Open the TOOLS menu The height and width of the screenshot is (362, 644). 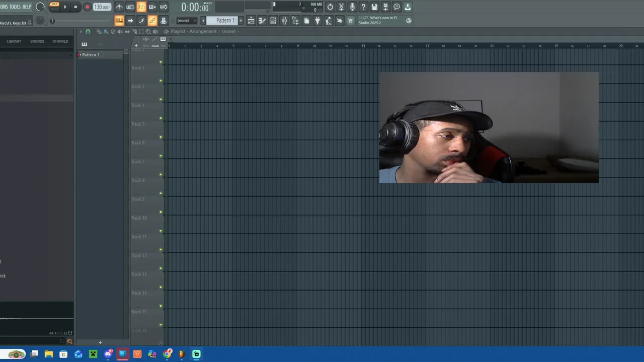click(x=15, y=7)
